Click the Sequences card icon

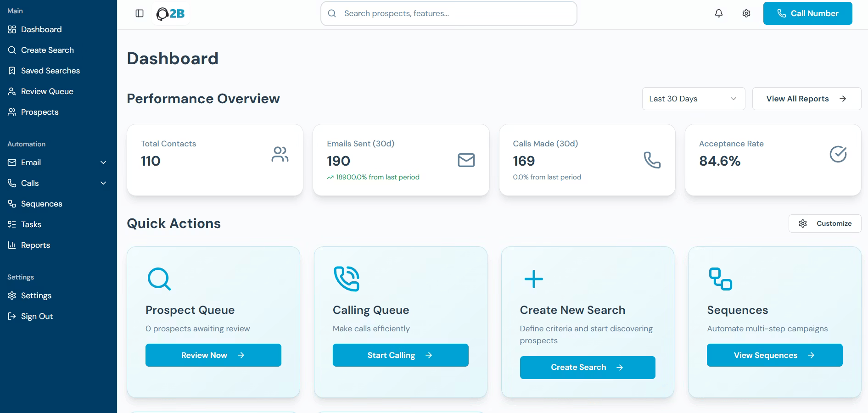pos(720,279)
